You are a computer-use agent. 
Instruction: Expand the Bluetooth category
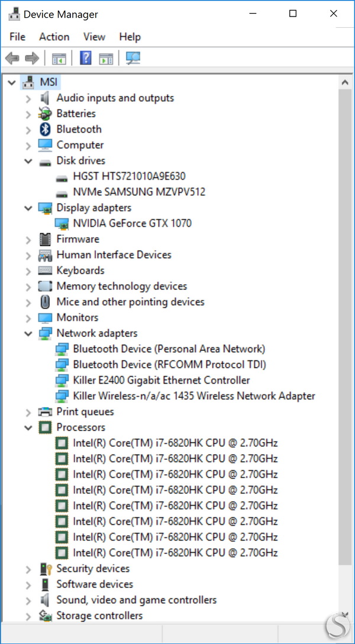(x=28, y=130)
